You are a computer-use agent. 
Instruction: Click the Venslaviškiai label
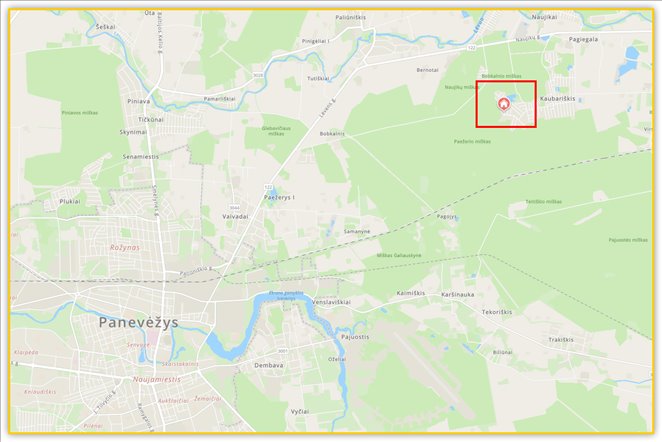331,302
